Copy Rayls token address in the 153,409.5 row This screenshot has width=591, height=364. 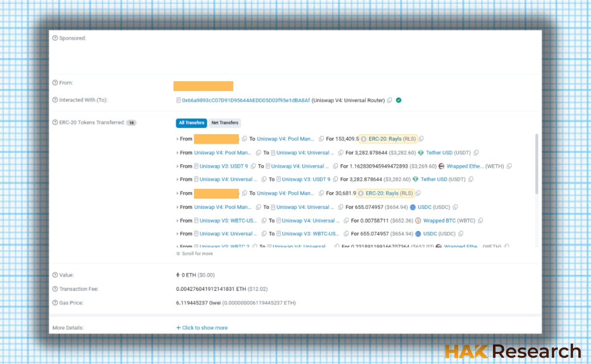pos(421,139)
